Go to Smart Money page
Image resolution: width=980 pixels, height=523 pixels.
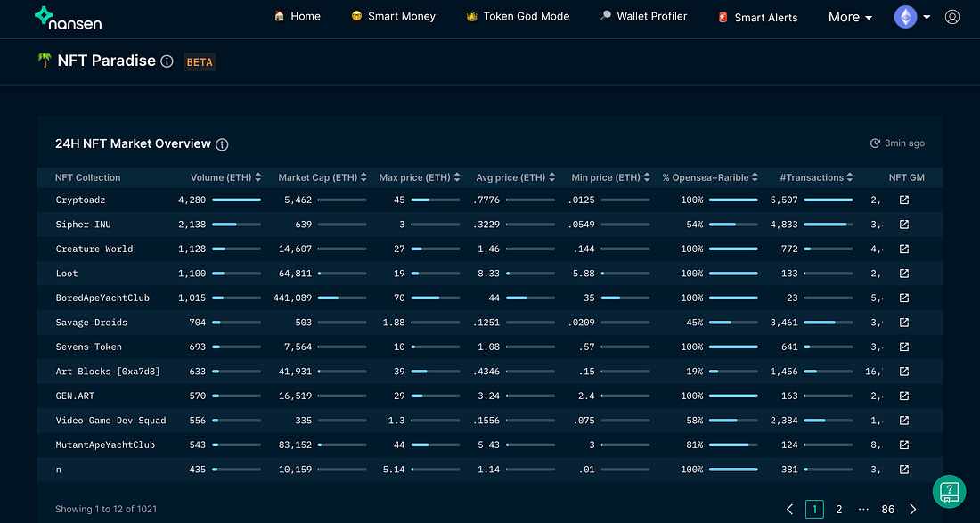393,16
